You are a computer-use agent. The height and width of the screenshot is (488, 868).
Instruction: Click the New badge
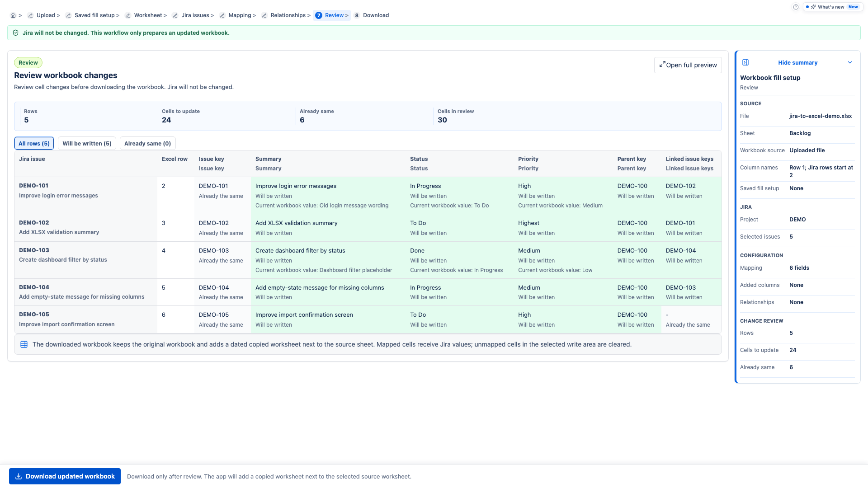[853, 7]
